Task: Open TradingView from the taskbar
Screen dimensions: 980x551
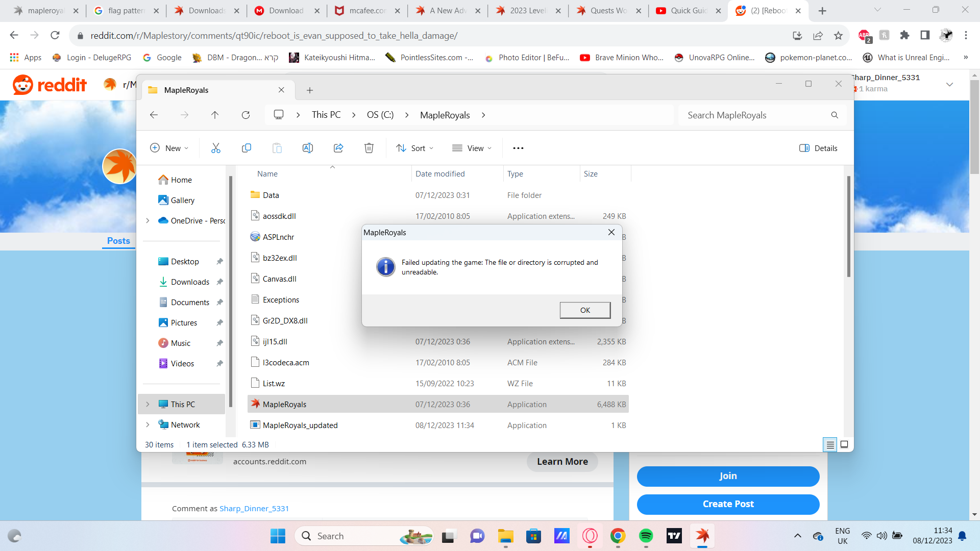Action: (x=674, y=536)
